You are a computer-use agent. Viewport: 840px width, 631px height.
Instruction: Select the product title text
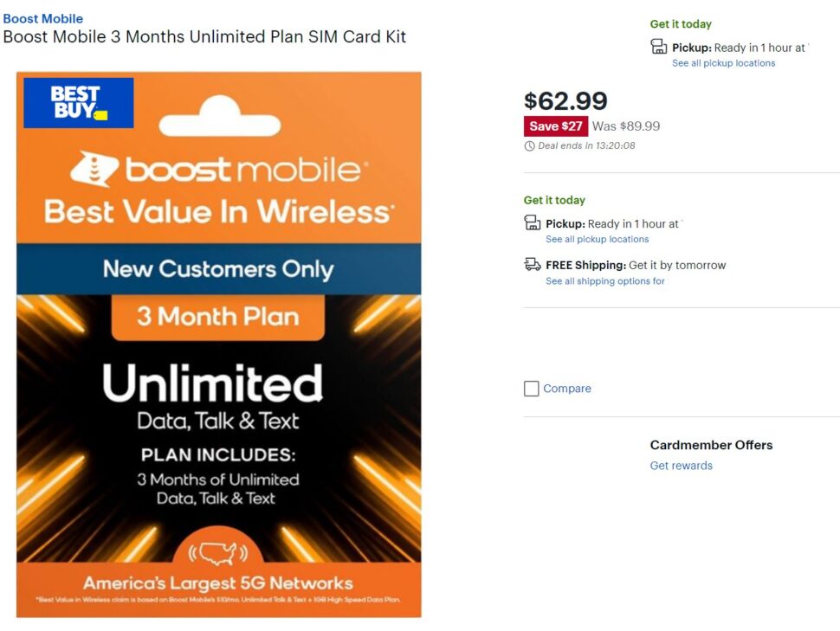click(206, 37)
